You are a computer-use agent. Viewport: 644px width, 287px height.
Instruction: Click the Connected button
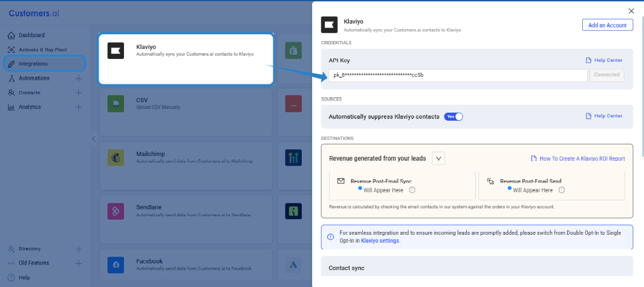tap(606, 75)
